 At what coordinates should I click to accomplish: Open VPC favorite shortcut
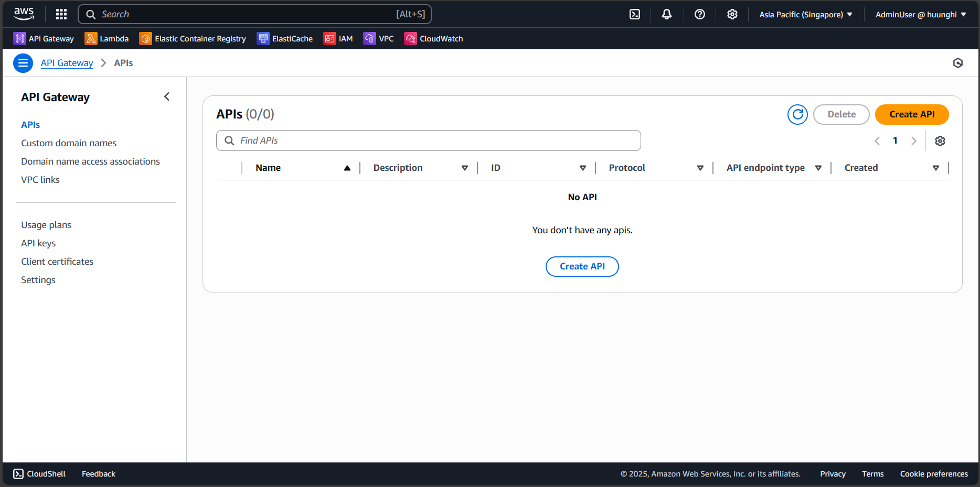click(378, 39)
